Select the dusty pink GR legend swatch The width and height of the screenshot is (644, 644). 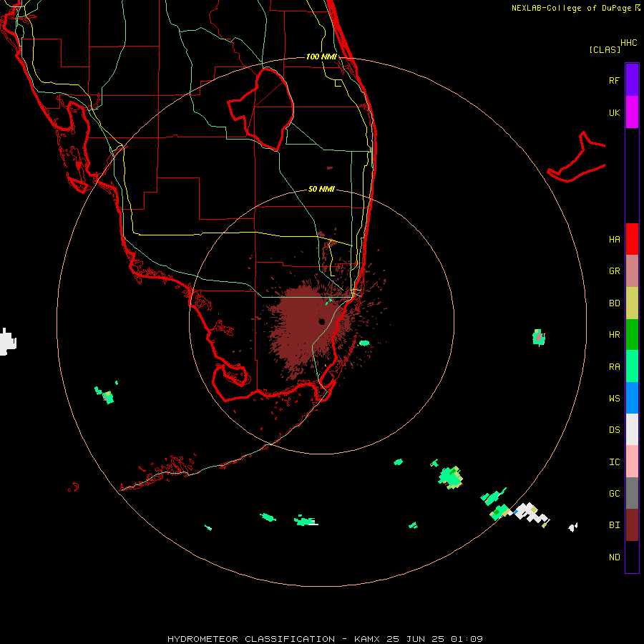[x=632, y=271]
